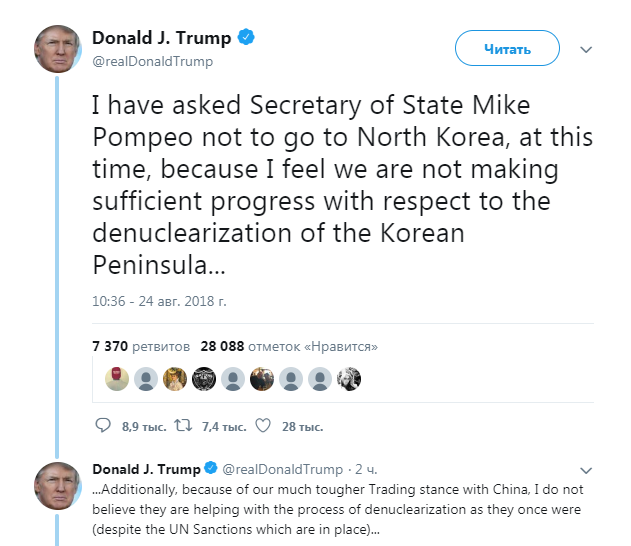Image resolution: width=631 pixels, height=546 pixels.
Task: Click the "Читать" follow button
Action: [507, 48]
